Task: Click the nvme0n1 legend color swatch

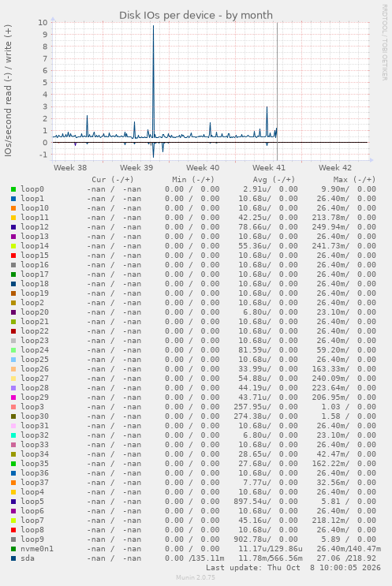Action: tap(13, 549)
